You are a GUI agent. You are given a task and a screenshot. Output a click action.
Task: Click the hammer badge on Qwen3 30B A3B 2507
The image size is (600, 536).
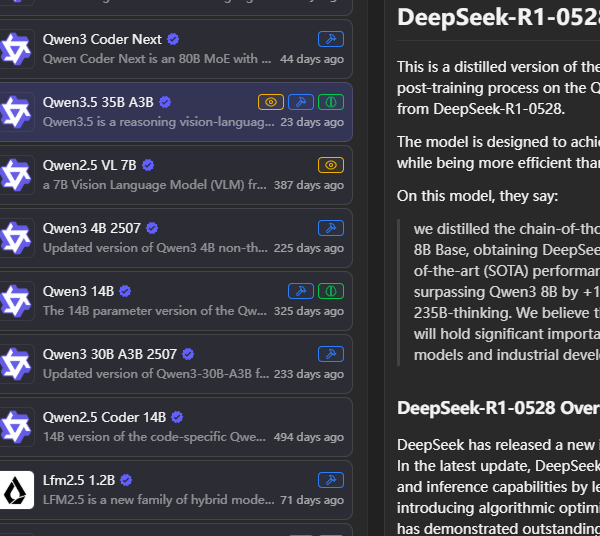[x=330, y=354]
